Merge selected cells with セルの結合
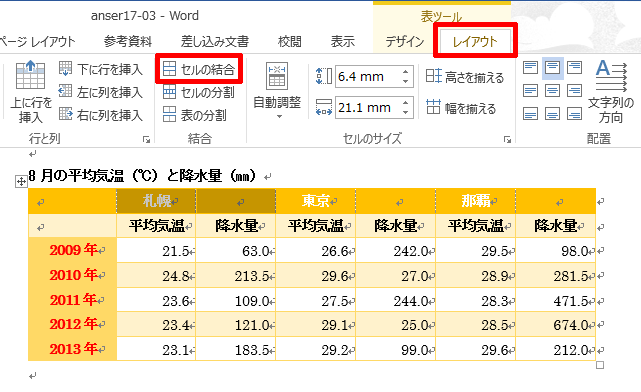This screenshot has height=392, width=641. (x=199, y=69)
